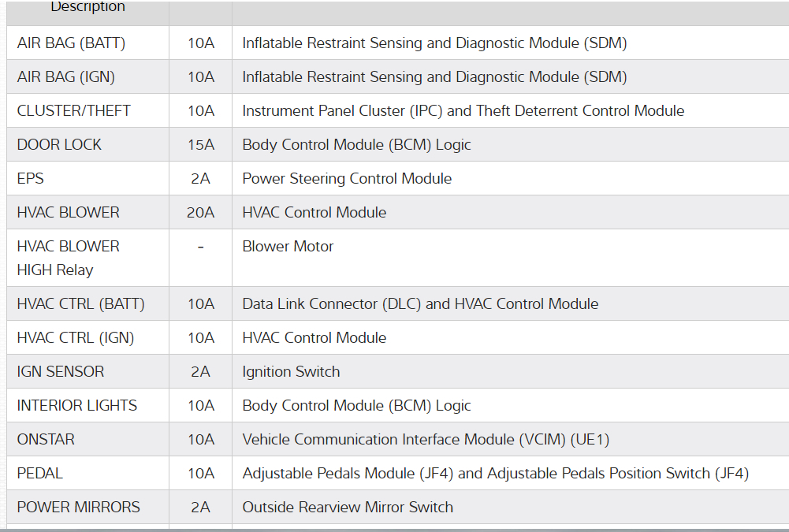Click the Ignition Switch description
Screen dimensions: 789x532
click(x=291, y=372)
